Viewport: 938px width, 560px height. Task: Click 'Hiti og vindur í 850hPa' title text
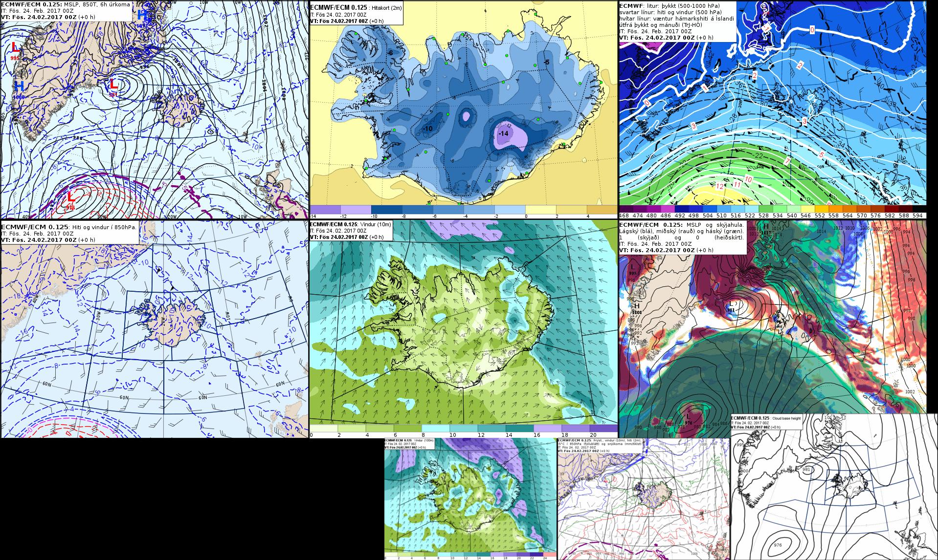104,227
